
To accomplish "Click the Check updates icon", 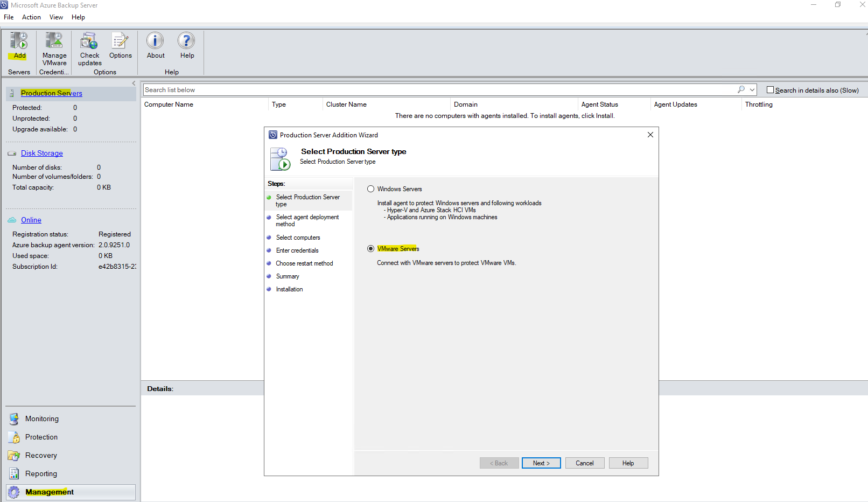I will [89, 41].
